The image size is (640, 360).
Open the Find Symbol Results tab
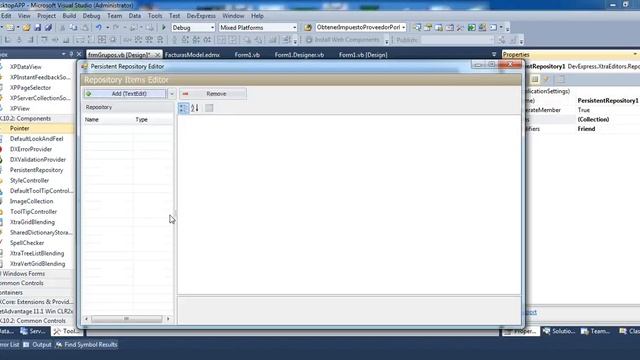pyautogui.click(x=87, y=344)
